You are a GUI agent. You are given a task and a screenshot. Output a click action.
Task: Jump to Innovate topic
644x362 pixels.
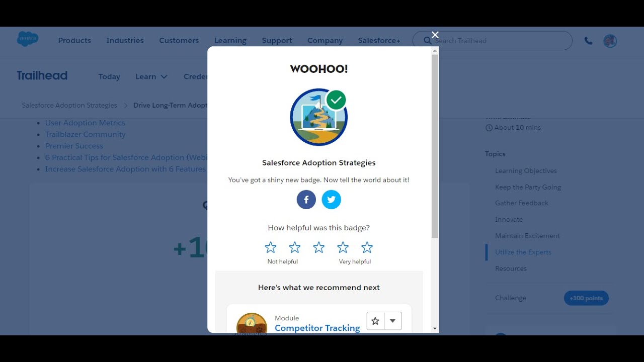click(509, 219)
